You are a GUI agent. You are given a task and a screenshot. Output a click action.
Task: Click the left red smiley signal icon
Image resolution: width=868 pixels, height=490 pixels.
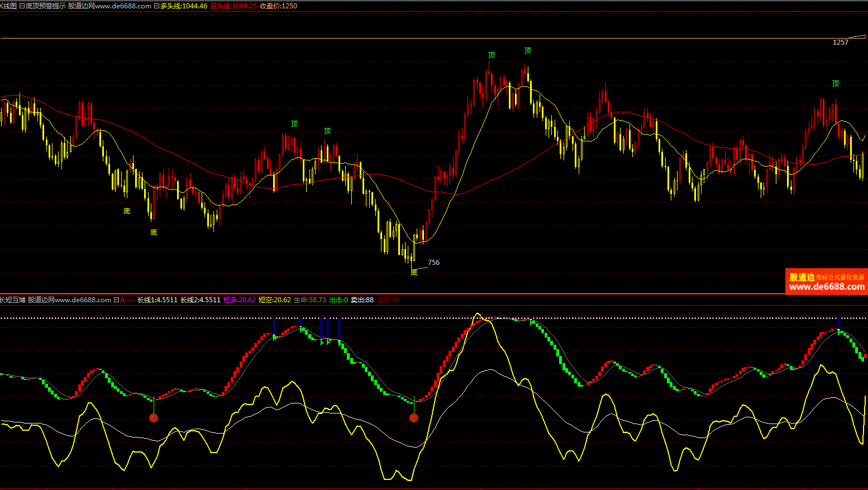pos(154,418)
